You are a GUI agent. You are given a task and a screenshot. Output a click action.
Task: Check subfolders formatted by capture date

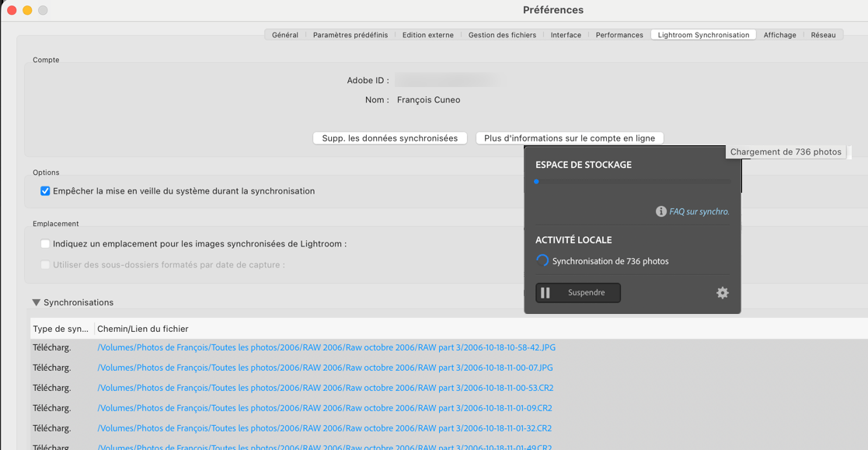click(45, 264)
